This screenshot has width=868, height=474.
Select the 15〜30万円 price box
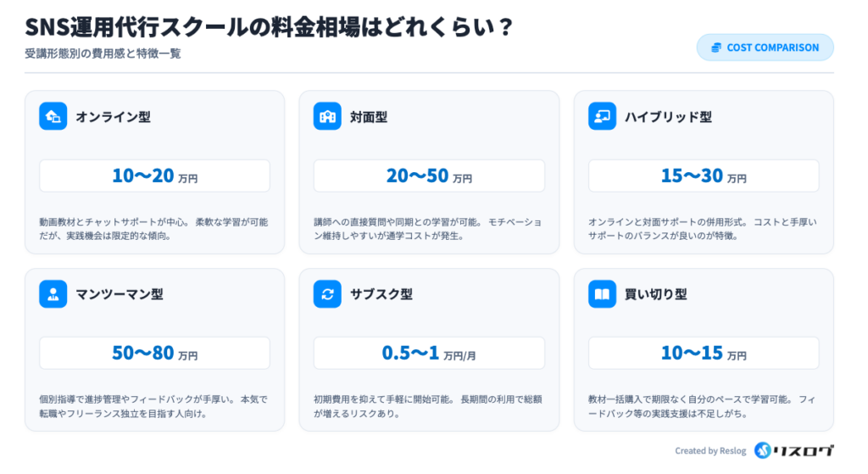(x=704, y=176)
